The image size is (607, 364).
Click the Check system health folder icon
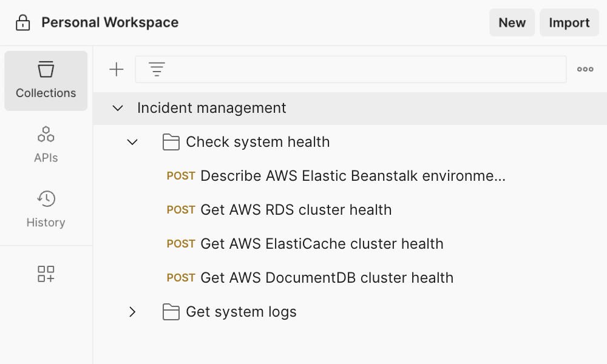click(x=171, y=143)
